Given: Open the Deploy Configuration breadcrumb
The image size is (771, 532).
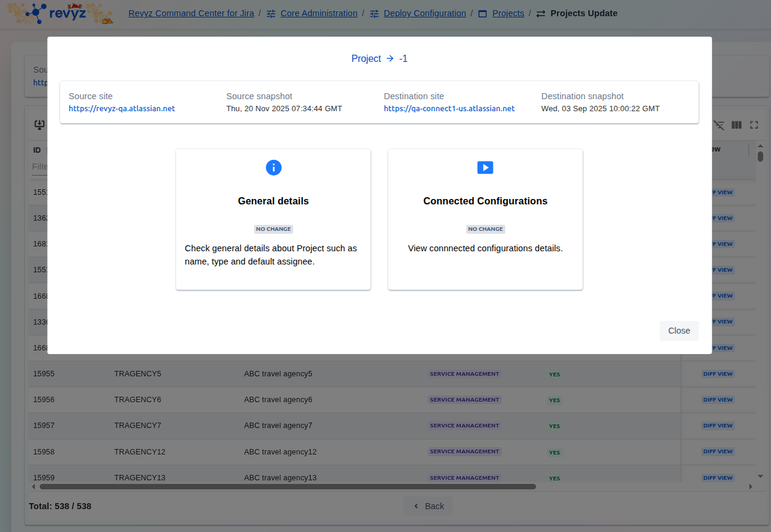Looking at the screenshot, I should 424,13.
